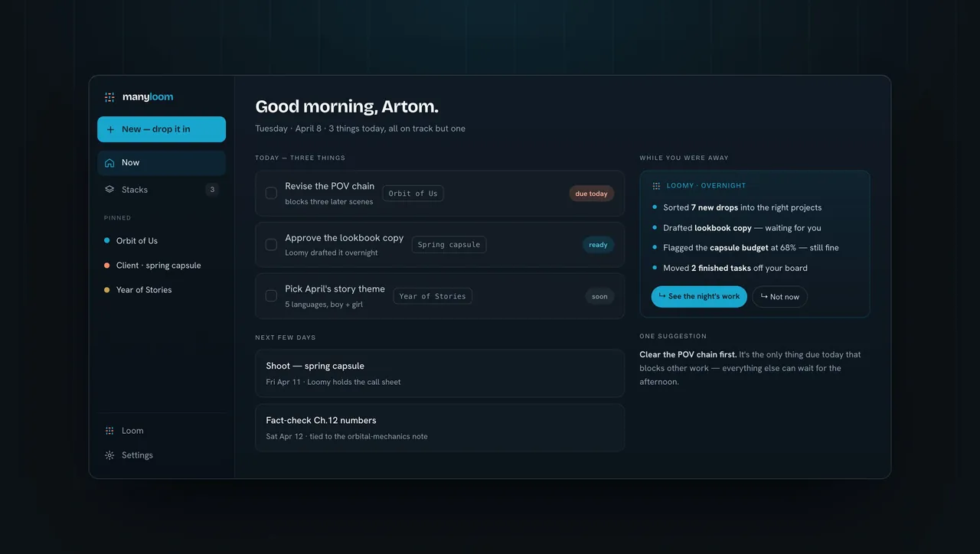Screen dimensions: 980x554
Task: Open the Shoot — spring capsule card
Action: click(x=439, y=373)
